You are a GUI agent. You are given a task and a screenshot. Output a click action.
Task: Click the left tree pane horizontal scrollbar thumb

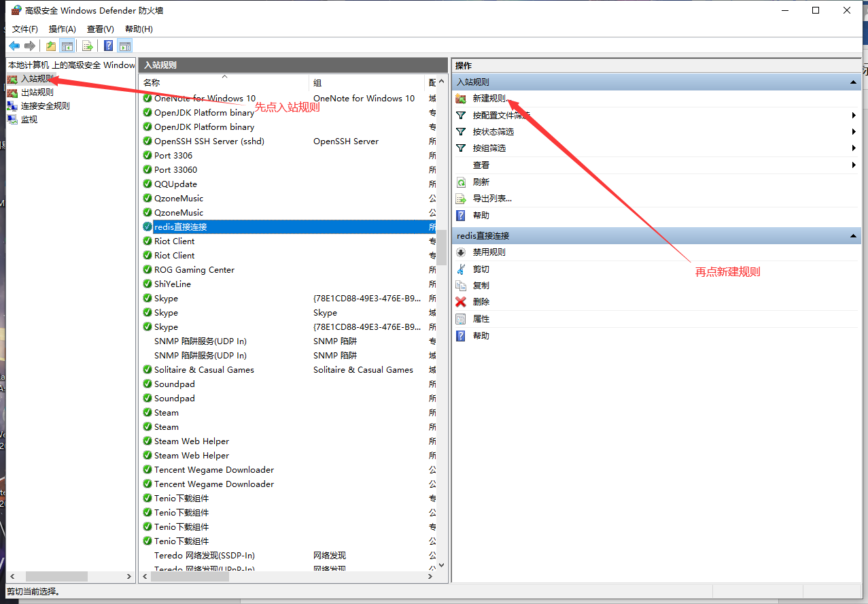point(56,576)
